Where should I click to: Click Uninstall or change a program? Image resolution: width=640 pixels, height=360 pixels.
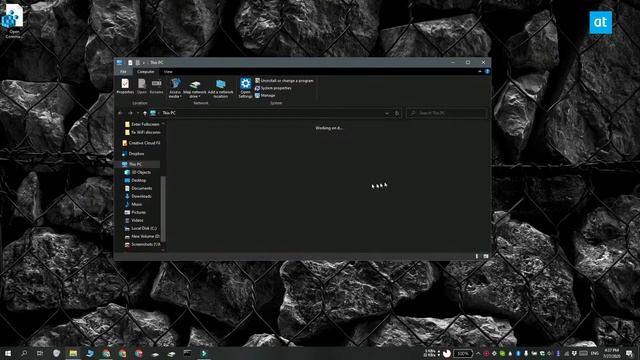[x=284, y=81]
